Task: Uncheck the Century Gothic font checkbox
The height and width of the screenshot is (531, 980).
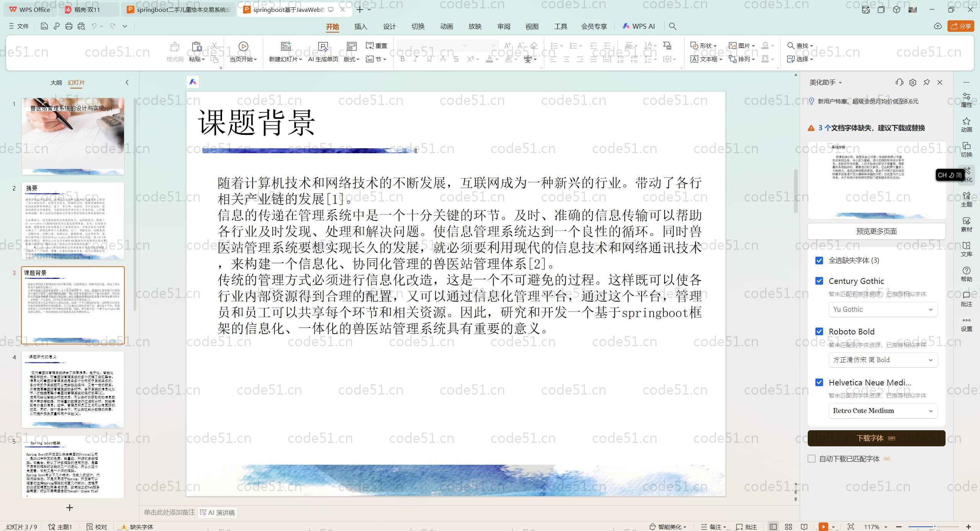Action: pyautogui.click(x=819, y=281)
